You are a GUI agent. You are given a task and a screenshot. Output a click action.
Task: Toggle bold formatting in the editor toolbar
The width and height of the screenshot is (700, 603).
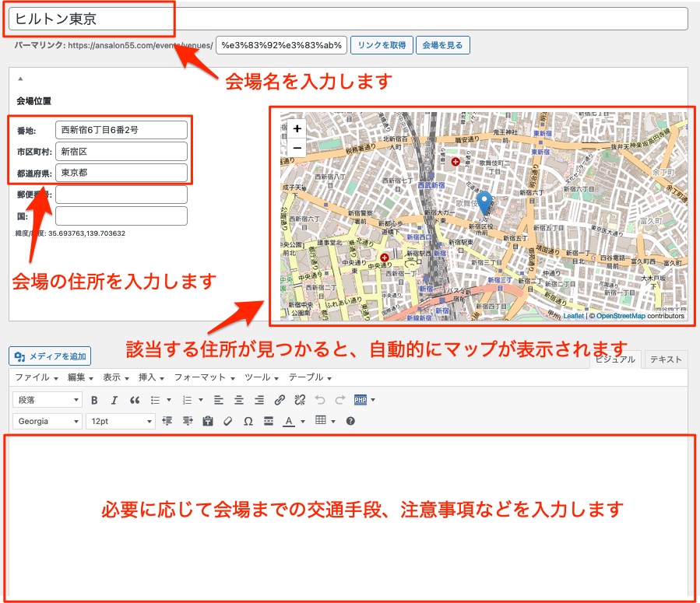pos(94,400)
